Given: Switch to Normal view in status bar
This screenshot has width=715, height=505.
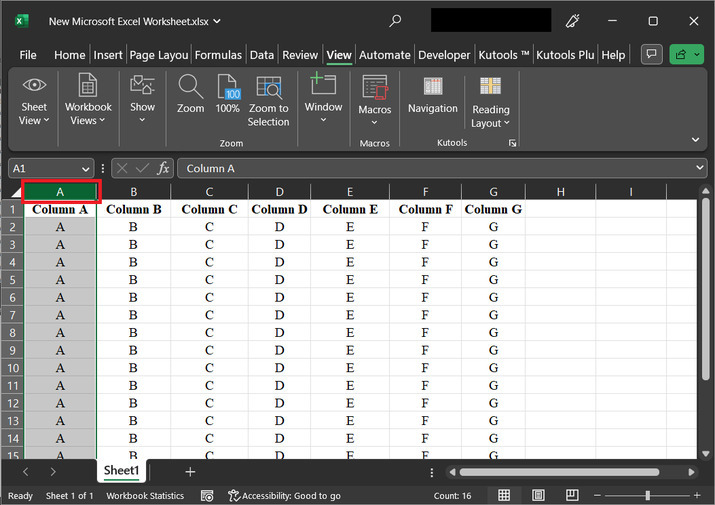Looking at the screenshot, I should pyautogui.click(x=504, y=496).
